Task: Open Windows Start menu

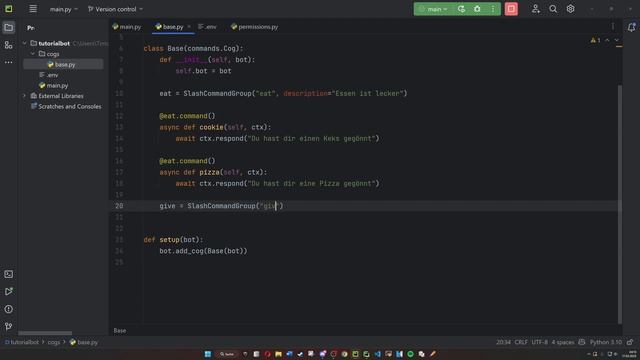Action: pyautogui.click(x=208, y=354)
